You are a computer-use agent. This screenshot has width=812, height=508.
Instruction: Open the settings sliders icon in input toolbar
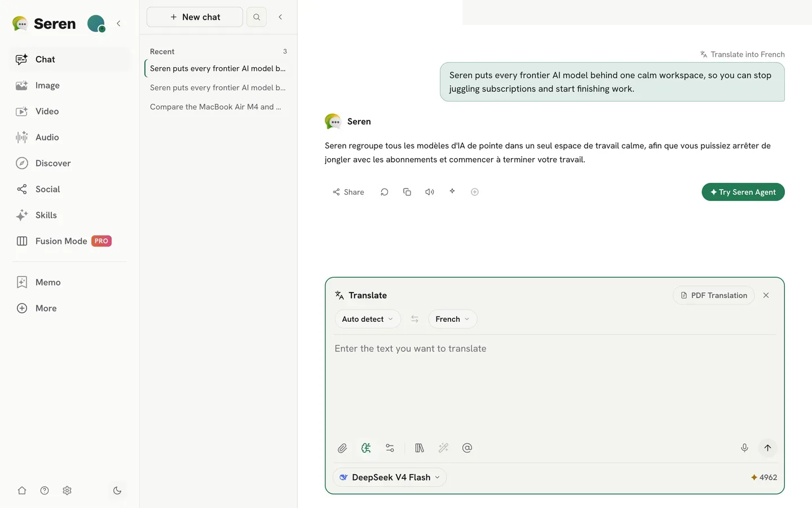tap(390, 448)
